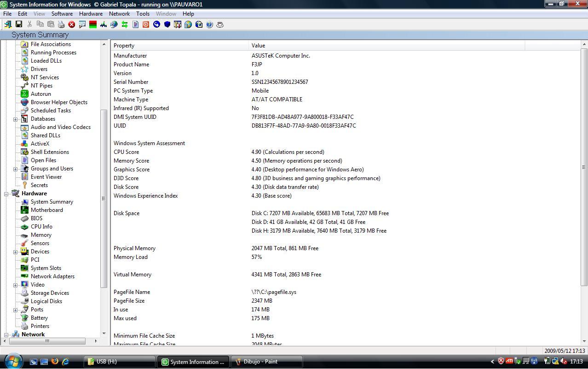Expand the Groups and Users node
The height and width of the screenshot is (369, 588).
point(15,169)
